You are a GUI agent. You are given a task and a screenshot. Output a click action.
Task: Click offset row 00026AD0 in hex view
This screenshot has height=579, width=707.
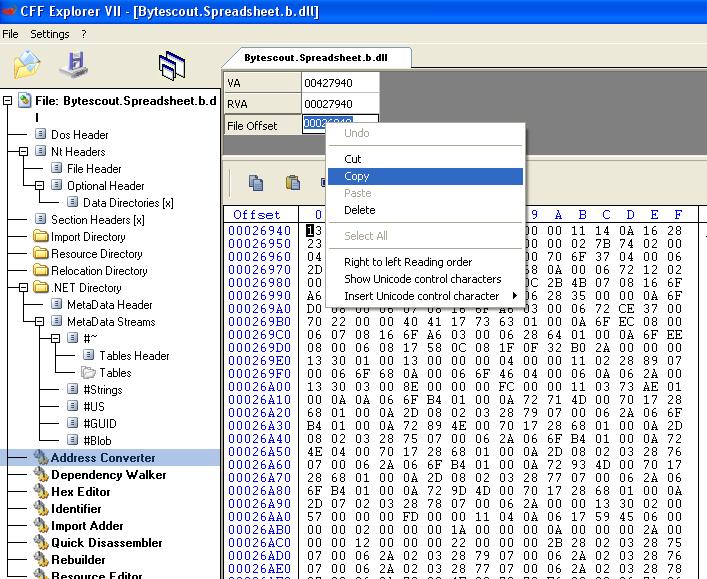(x=260, y=556)
